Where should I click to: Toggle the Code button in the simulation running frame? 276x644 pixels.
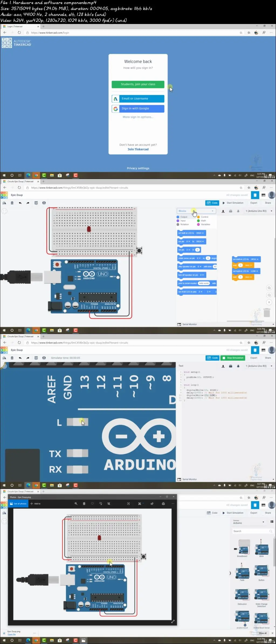212,358
